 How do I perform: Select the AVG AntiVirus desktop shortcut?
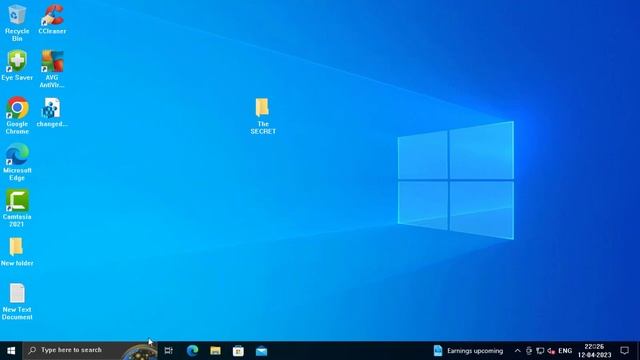click(52, 69)
